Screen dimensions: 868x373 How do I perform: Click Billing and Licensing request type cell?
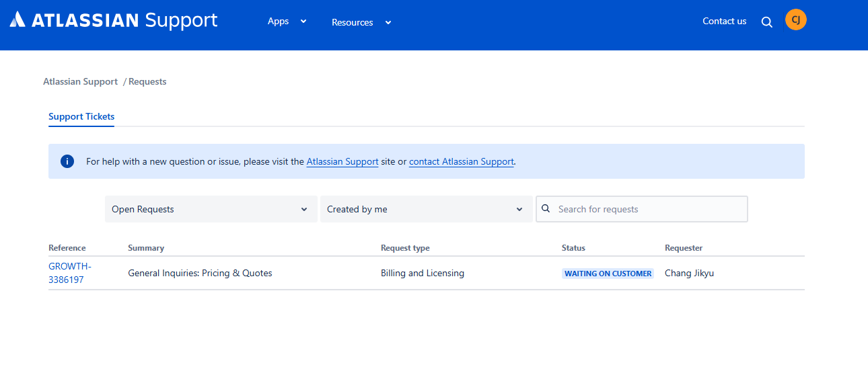point(423,273)
